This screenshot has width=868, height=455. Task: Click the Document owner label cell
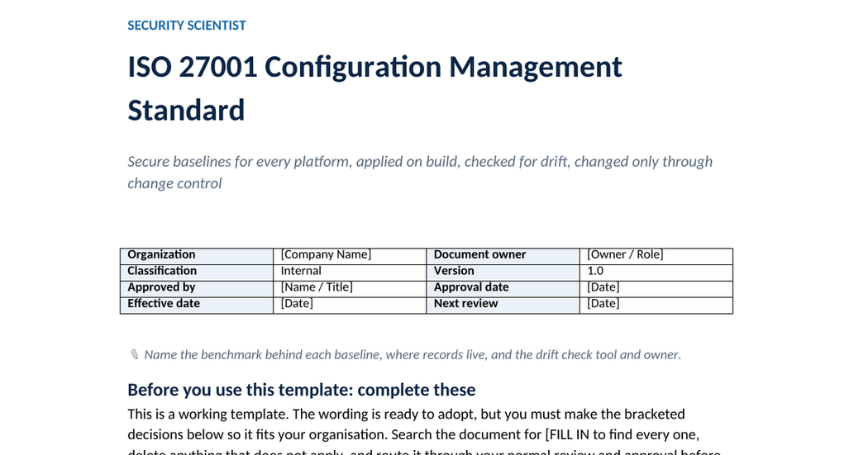503,257
